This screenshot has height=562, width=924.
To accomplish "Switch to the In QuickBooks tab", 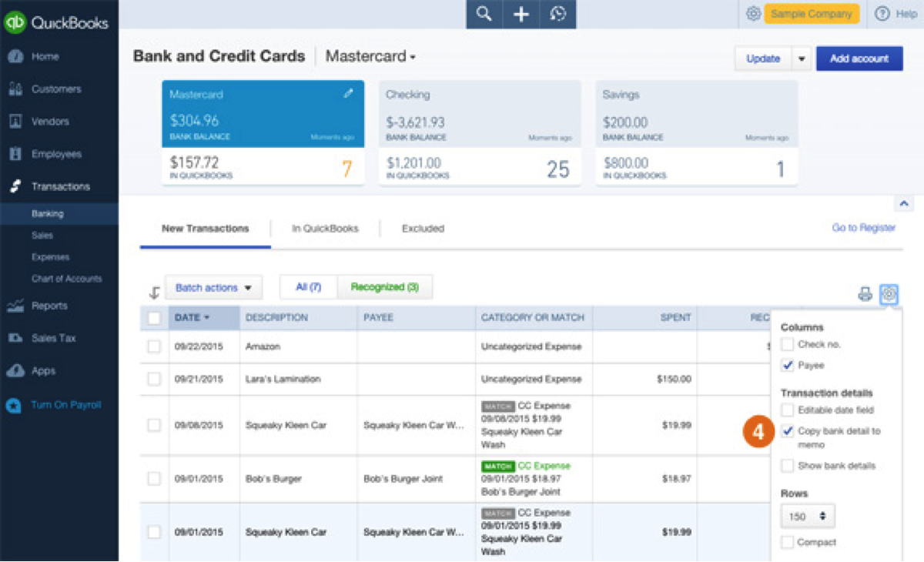I will coord(325,229).
